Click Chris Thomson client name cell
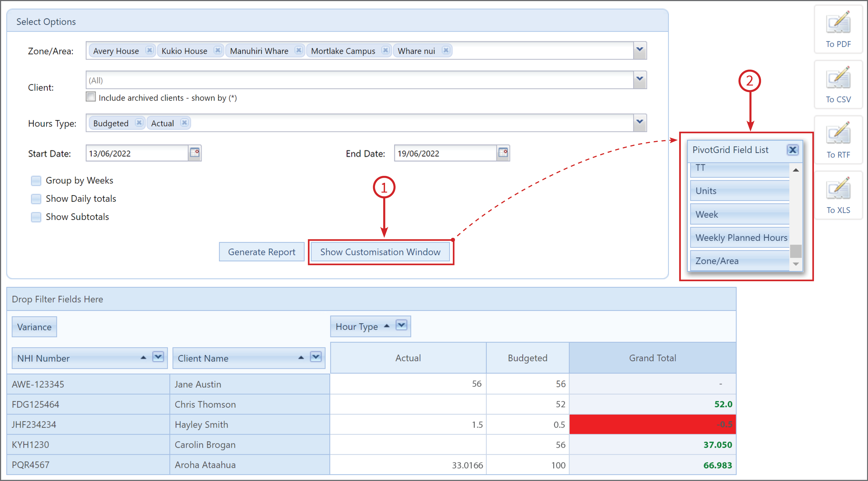The image size is (868, 481). [x=250, y=404]
